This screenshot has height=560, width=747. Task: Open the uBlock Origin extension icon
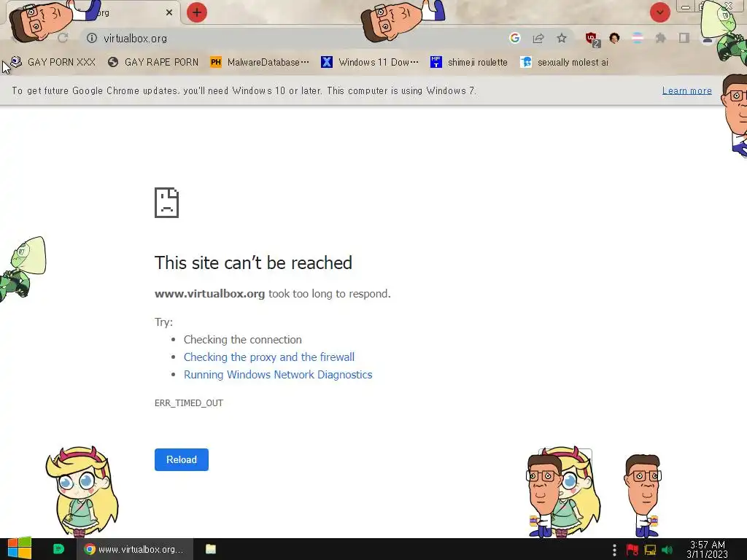(x=592, y=39)
